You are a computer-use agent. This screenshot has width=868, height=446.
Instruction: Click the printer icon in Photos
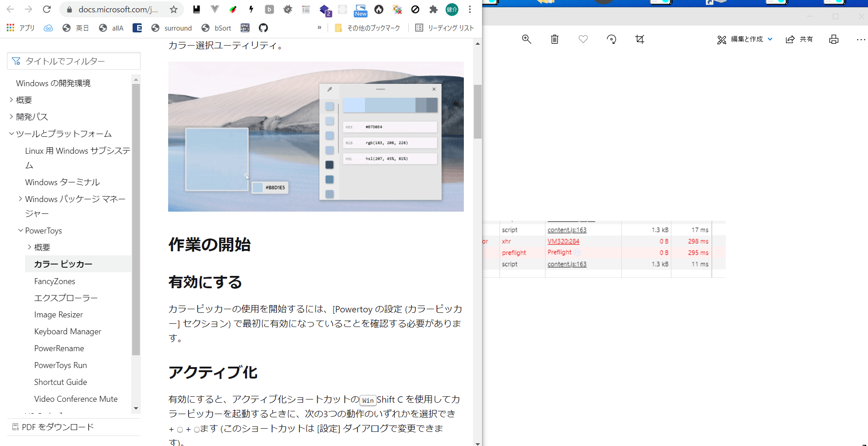[x=833, y=39]
